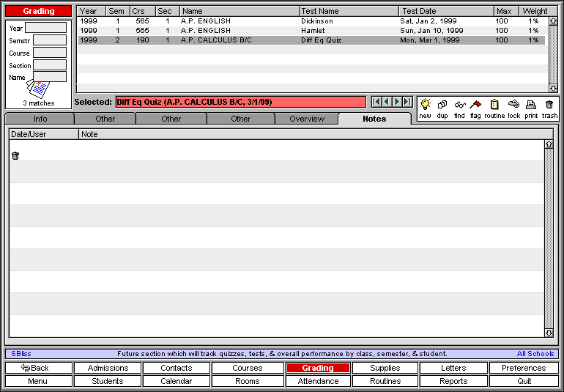Go to first record navigation arrow
This screenshot has height=392, width=564.
[376, 102]
